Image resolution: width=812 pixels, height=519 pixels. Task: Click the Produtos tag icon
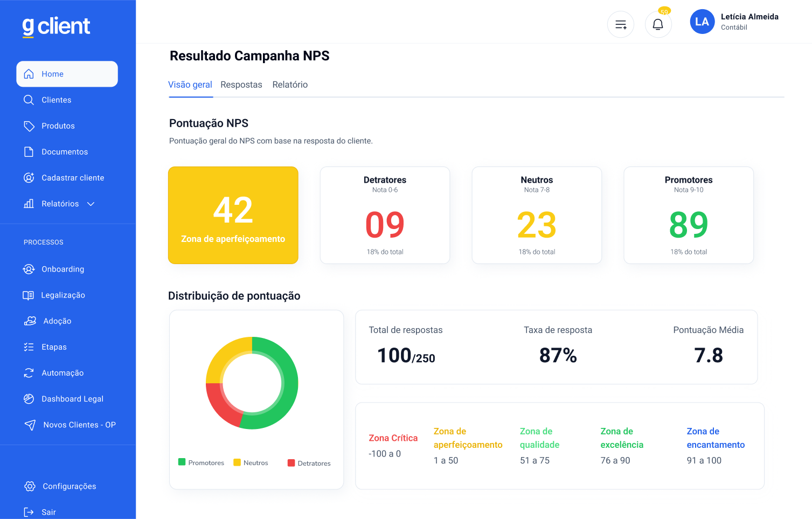coord(29,126)
